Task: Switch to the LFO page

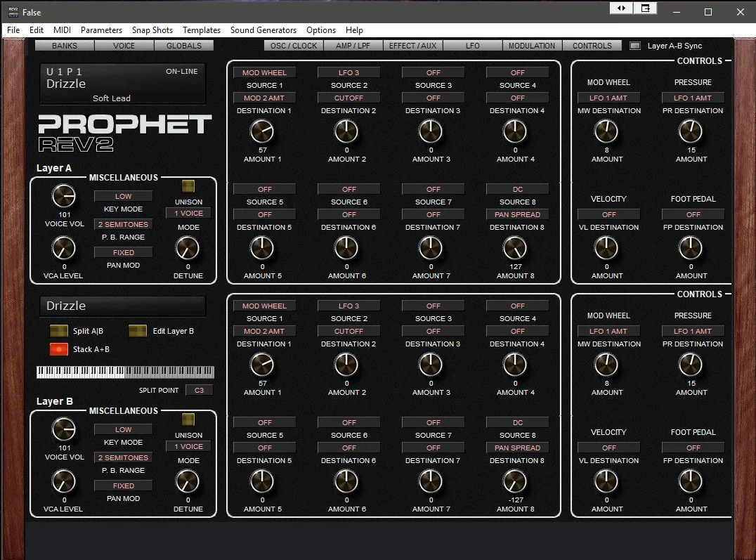Action: [x=472, y=46]
